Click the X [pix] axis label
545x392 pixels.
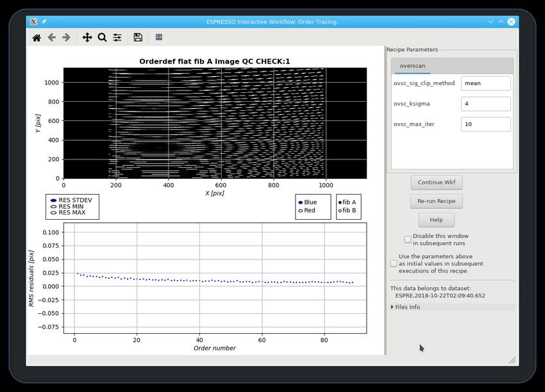click(x=214, y=193)
